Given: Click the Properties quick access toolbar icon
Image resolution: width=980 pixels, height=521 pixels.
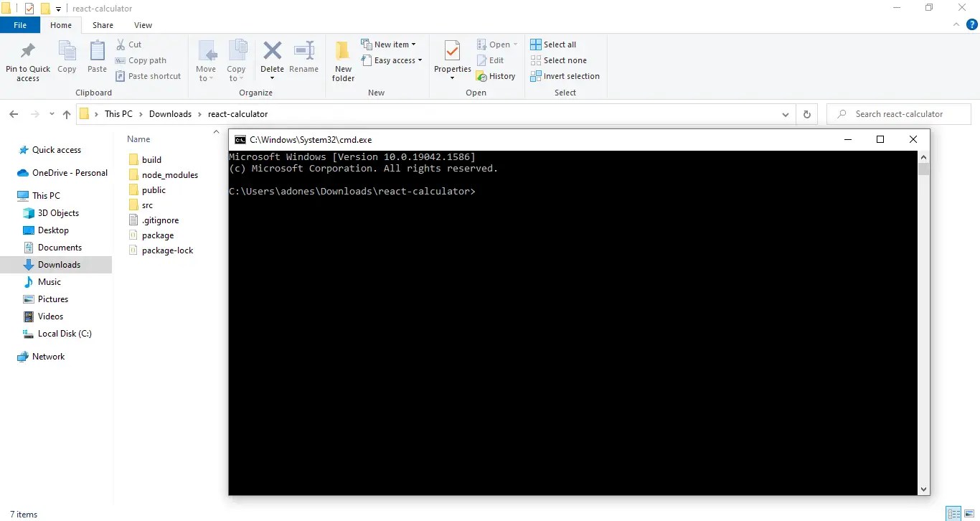Looking at the screenshot, I should [x=29, y=9].
